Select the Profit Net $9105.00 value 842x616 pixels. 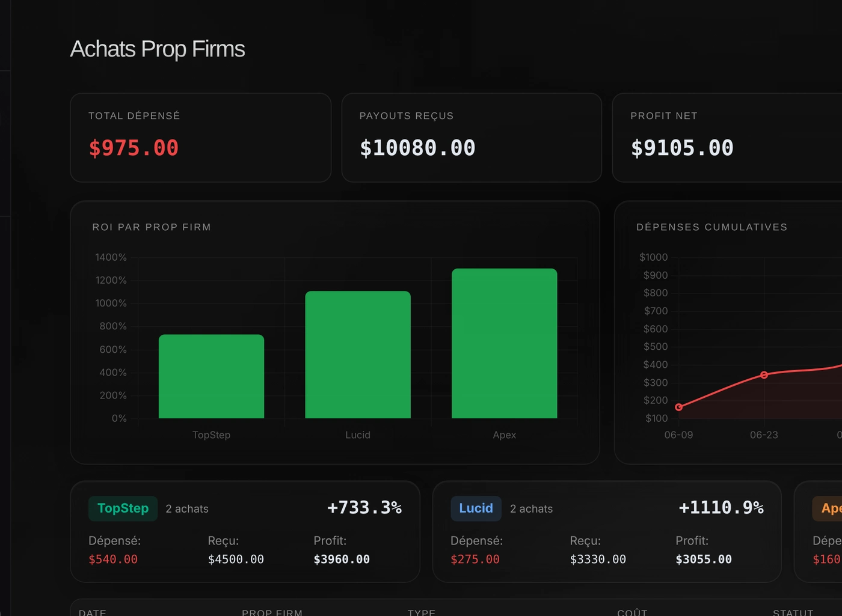click(x=682, y=148)
